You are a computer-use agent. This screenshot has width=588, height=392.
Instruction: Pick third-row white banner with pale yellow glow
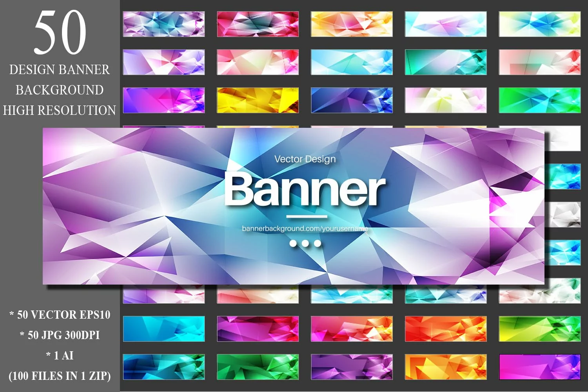[x=446, y=100]
